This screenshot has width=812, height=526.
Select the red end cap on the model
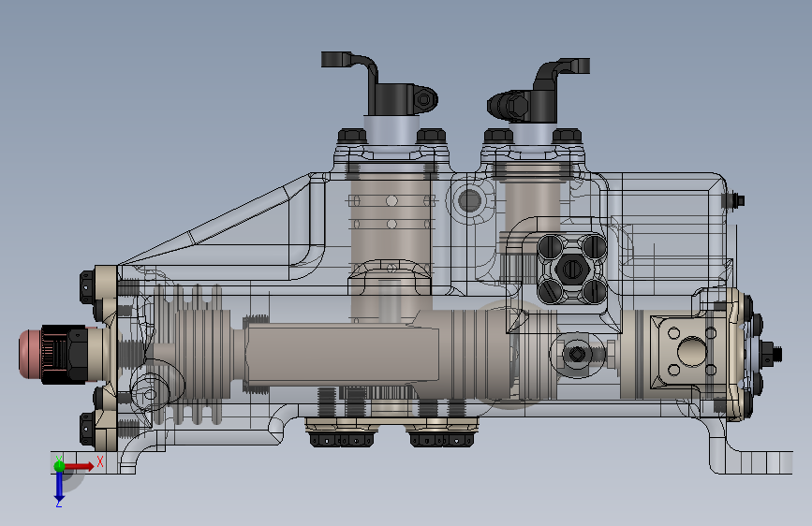tap(30, 354)
